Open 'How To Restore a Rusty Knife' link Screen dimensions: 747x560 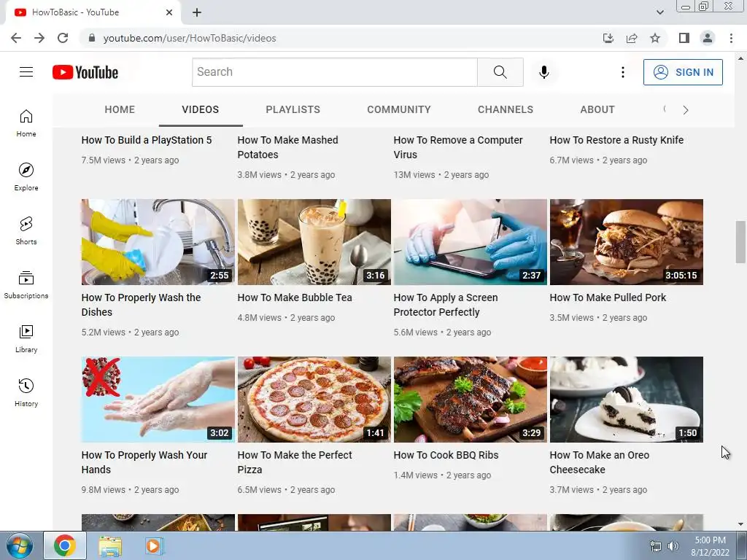[x=616, y=140]
